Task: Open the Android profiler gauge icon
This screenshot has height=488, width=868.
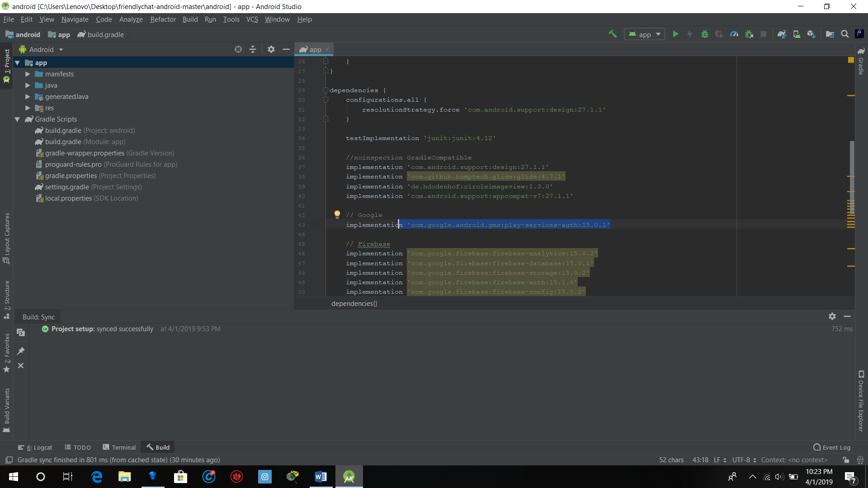Action: tap(734, 34)
